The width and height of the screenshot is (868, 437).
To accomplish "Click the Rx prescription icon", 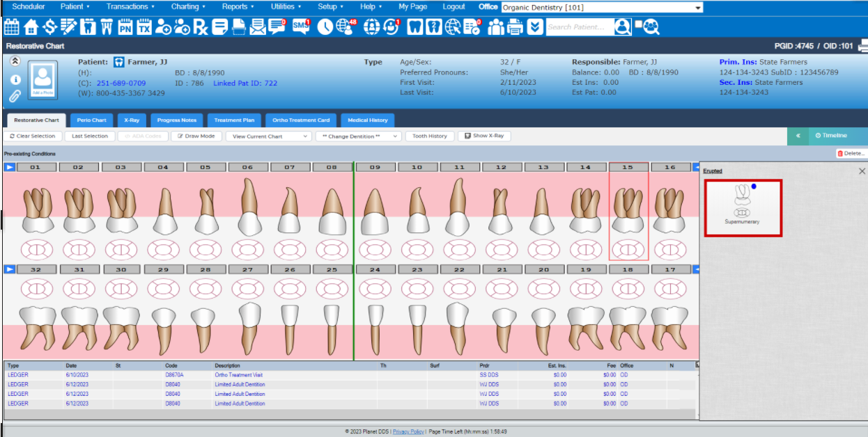I will point(201,27).
